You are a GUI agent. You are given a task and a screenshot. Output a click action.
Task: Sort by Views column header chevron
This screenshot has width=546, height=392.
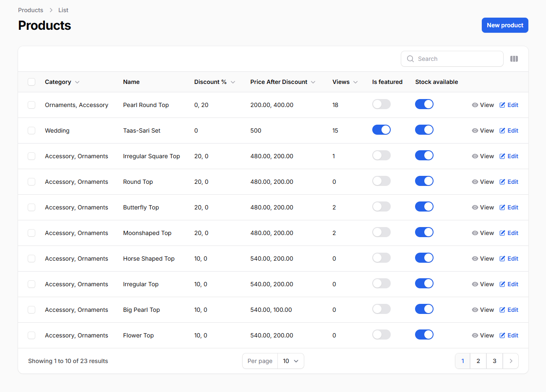click(355, 82)
